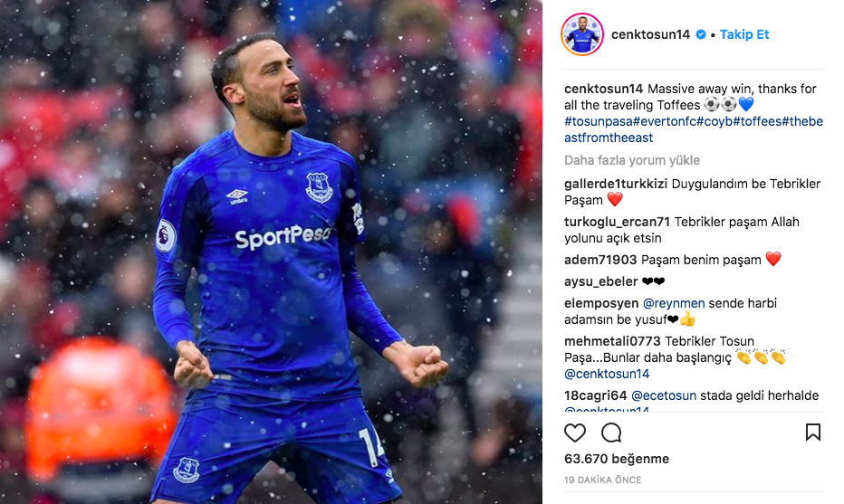The height and width of the screenshot is (504, 844).
Task: Click the blue verified badge
Action: [701, 34]
